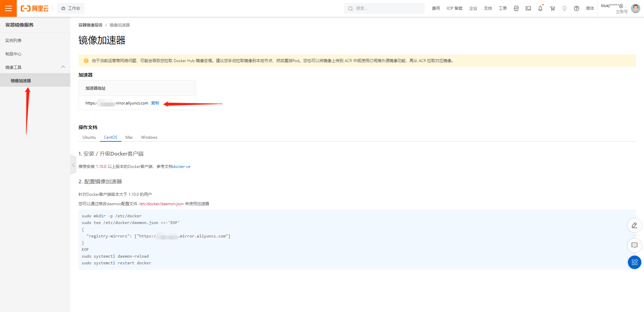The height and width of the screenshot is (312, 644).
Task: Launch the Cloud Shell terminal icon
Action: (x=528, y=8)
